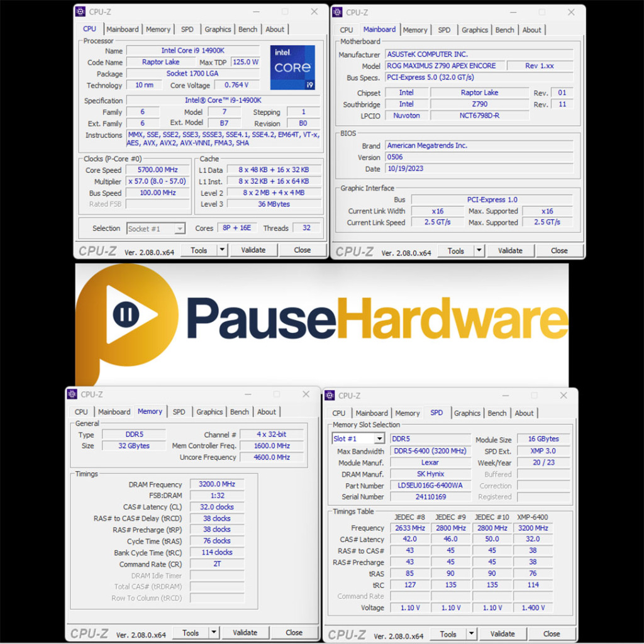Click Threads value 32

pos(306,228)
